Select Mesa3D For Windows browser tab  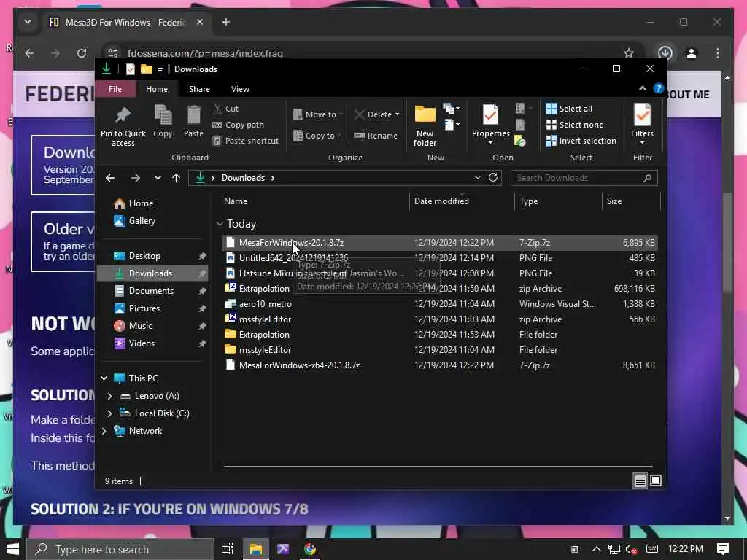click(x=125, y=23)
